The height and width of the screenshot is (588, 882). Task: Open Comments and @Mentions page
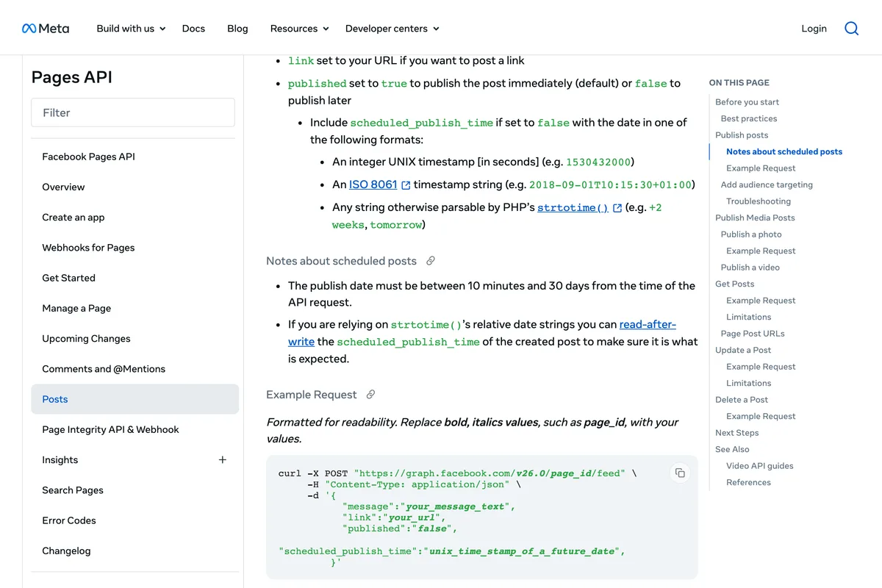point(104,369)
